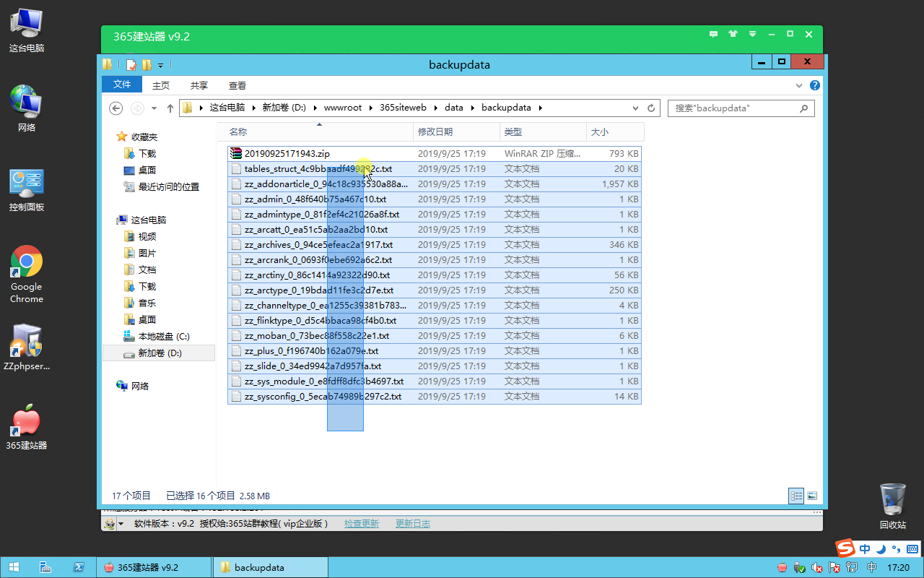
Task: Open the 365建站器 apple desktop shortcut
Action: (x=27, y=428)
